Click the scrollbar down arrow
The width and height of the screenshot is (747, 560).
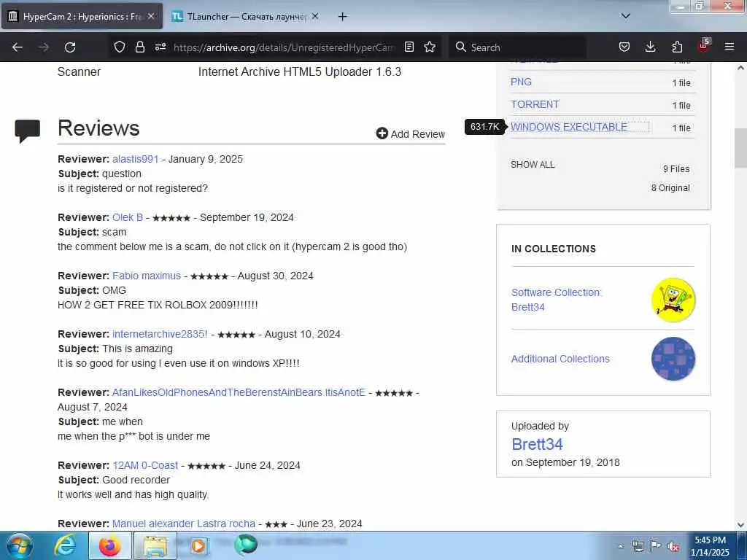pos(740,525)
